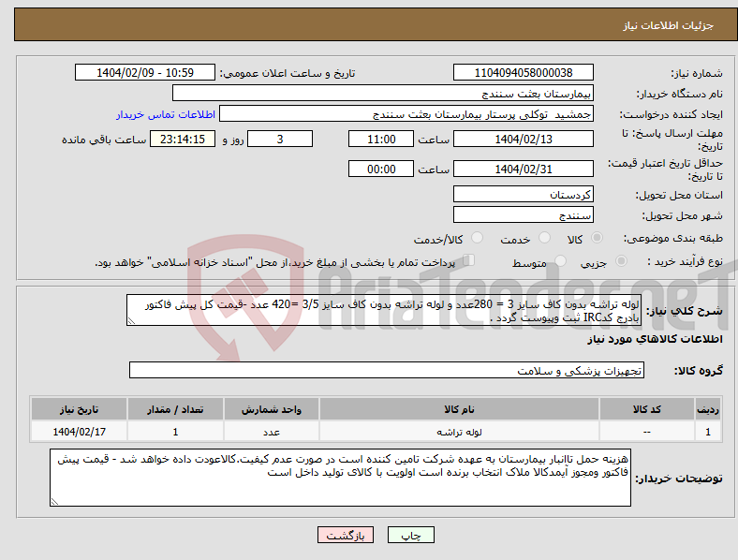Click the delivery province field کردستان

pos(524,195)
